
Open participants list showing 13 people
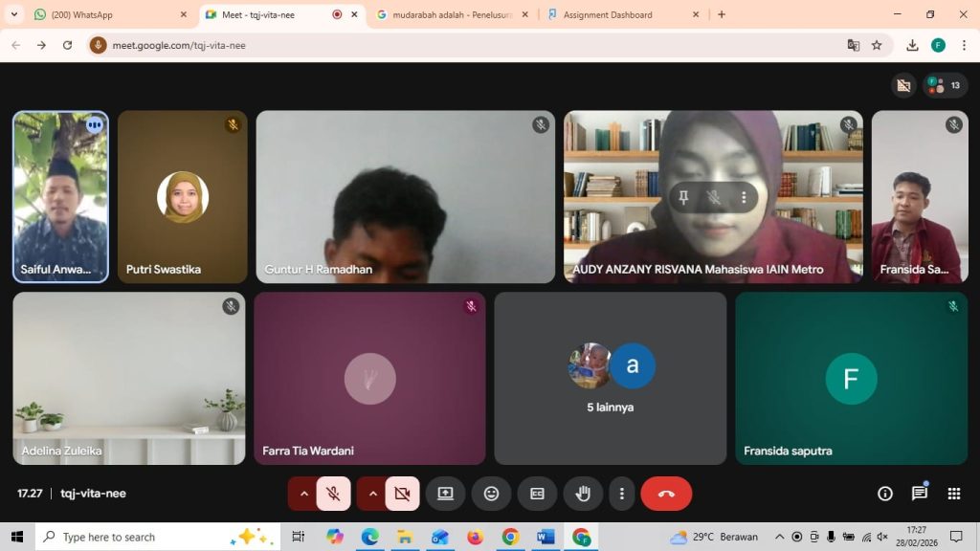coord(945,85)
